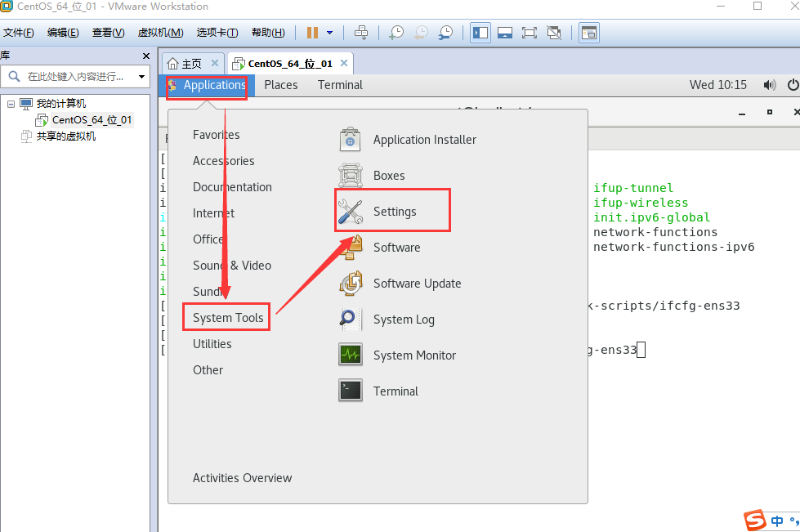800x532 pixels.
Task: Open the snapshot manager icon
Action: tap(445, 33)
